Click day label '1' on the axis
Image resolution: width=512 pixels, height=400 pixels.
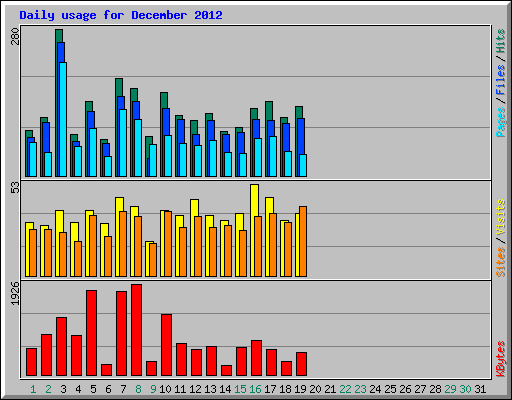click(33, 389)
